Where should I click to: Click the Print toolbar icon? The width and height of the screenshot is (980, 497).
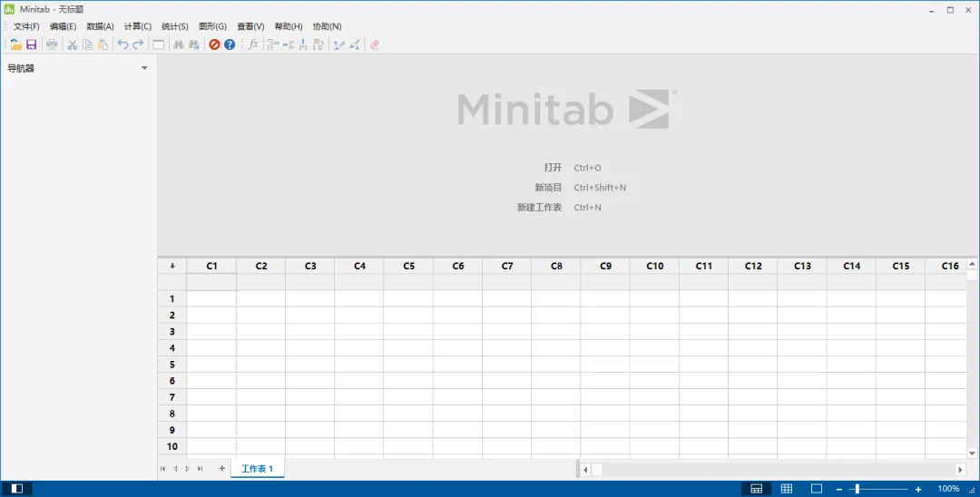coord(52,44)
